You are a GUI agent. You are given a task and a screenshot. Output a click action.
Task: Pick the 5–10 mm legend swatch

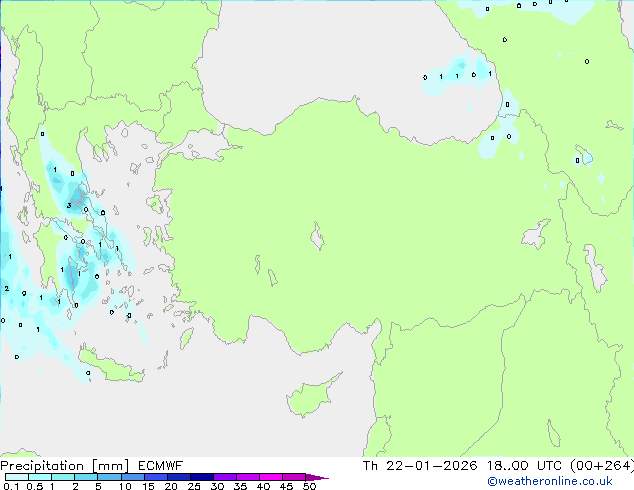[109, 477]
